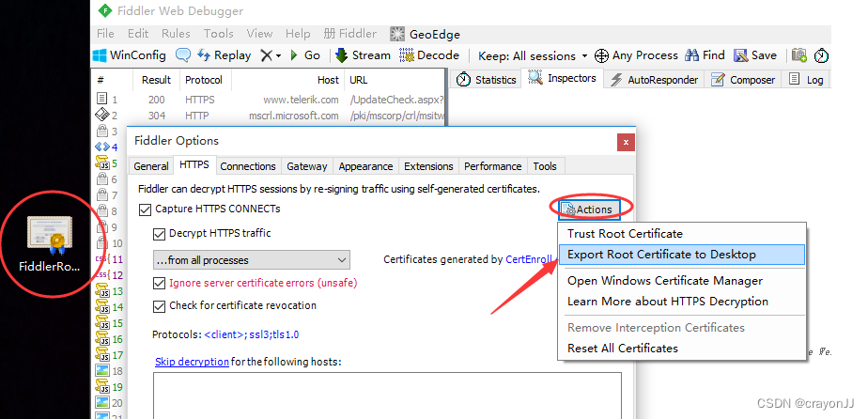Screen dimensions: 868x419
Task: Select session 11 CSS icon row
Action: (109, 259)
